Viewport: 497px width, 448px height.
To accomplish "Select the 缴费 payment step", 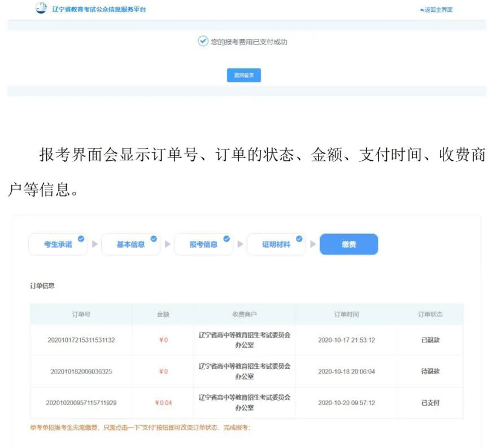I will click(x=348, y=244).
